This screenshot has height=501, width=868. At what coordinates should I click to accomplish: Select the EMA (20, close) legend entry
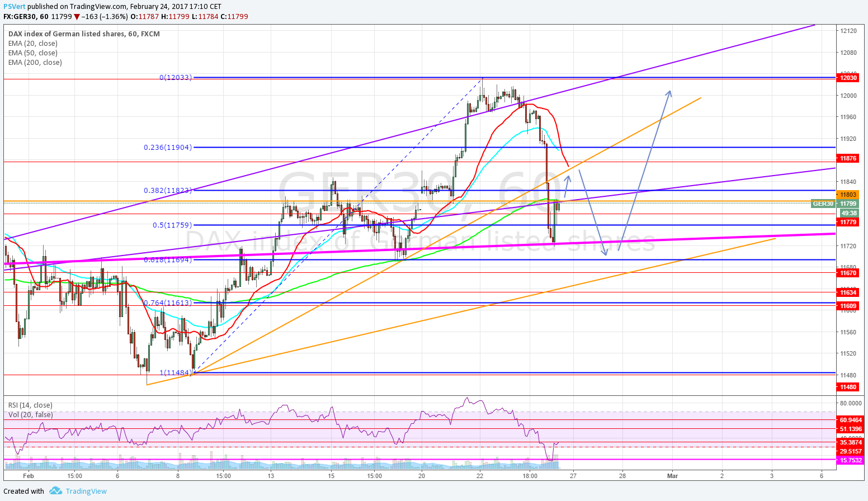coord(33,44)
